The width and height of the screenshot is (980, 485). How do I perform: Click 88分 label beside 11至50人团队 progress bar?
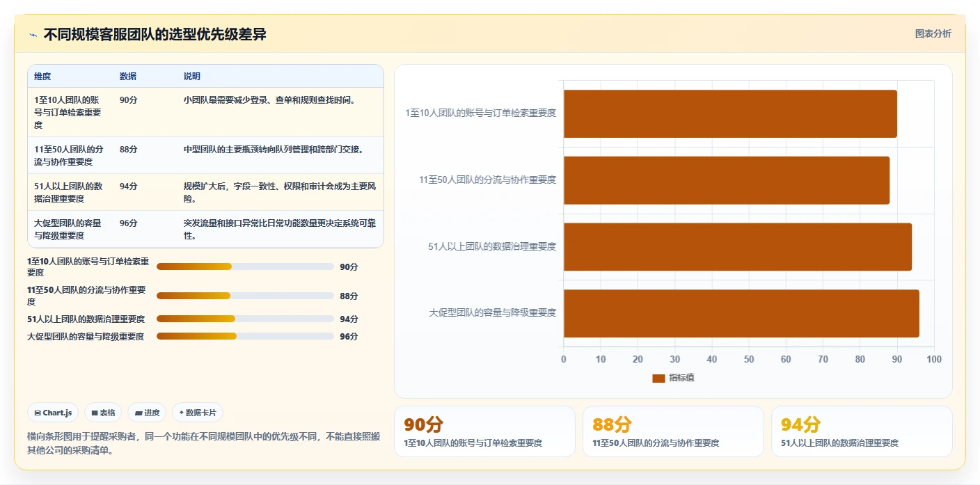coord(349,296)
